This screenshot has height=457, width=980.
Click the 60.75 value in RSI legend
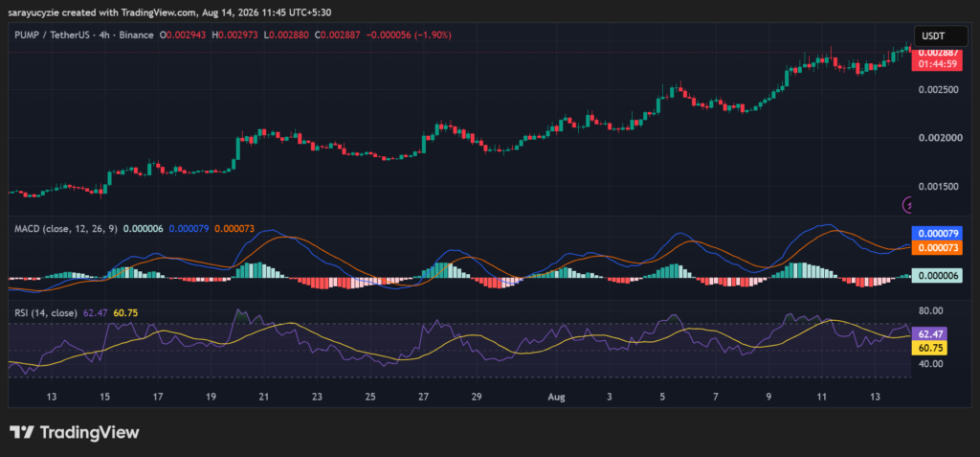pyautogui.click(x=125, y=312)
